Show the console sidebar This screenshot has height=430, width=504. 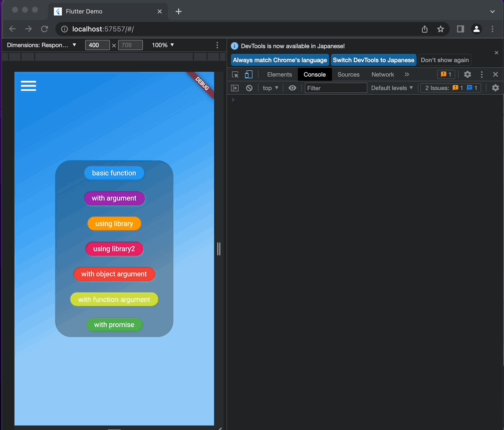235,88
